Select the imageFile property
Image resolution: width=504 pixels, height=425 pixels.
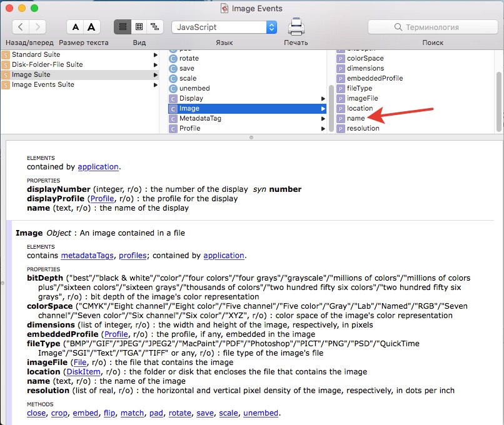(362, 98)
